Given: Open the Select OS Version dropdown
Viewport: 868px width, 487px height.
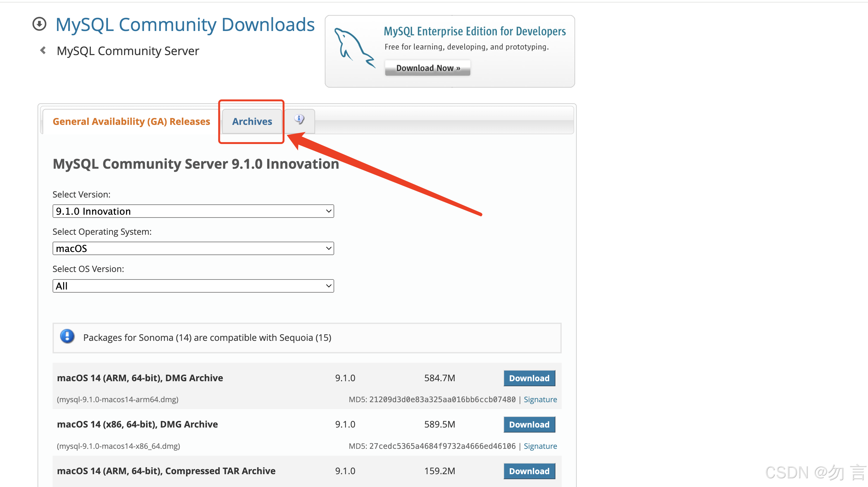Looking at the screenshot, I should coord(193,286).
